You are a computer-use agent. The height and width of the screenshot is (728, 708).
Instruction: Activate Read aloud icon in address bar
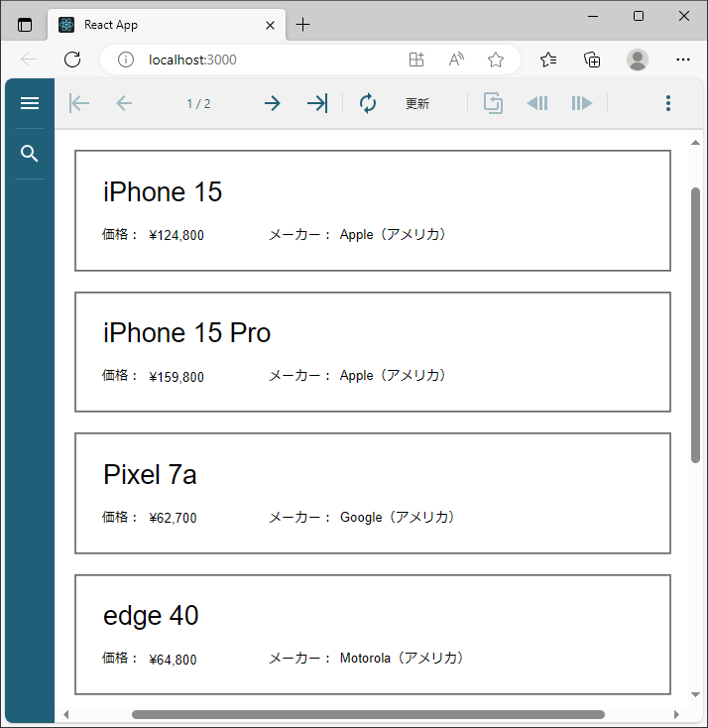[x=456, y=60]
